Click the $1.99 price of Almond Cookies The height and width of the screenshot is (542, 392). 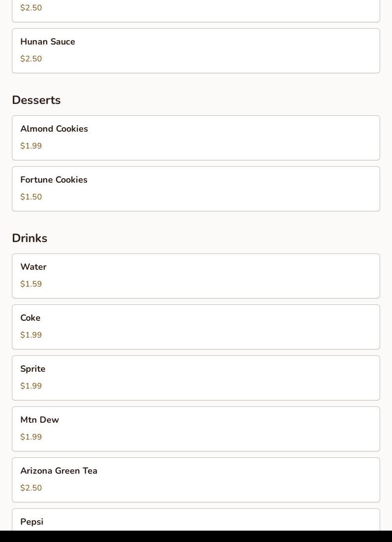[31, 146]
